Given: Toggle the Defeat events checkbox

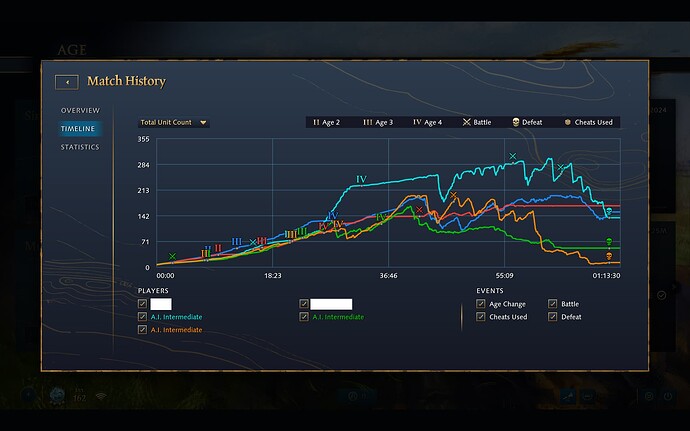Looking at the screenshot, I should (553, 317).
